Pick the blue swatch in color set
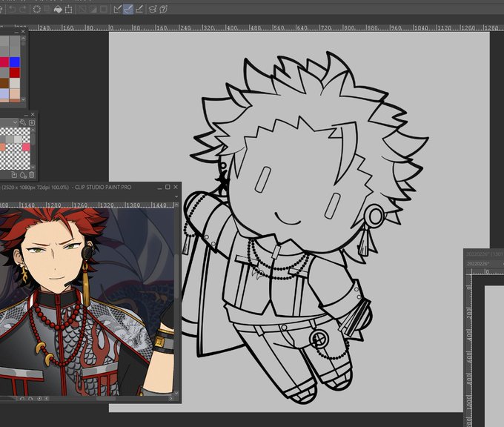504x427 pixels. pos(15,62)
